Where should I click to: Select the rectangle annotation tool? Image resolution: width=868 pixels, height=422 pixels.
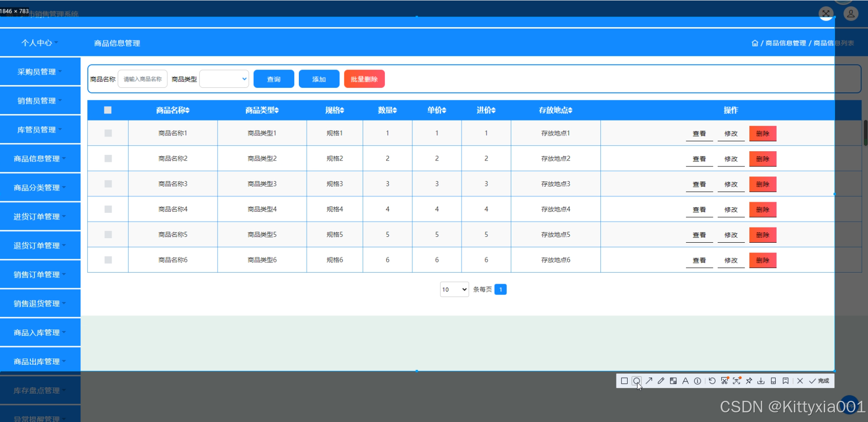624,381
